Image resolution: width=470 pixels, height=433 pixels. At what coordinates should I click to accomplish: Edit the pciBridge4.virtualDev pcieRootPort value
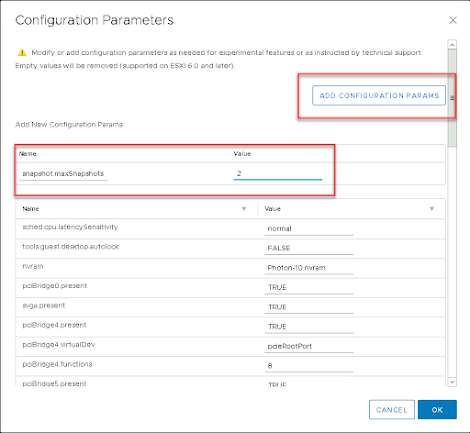(309, 346)
